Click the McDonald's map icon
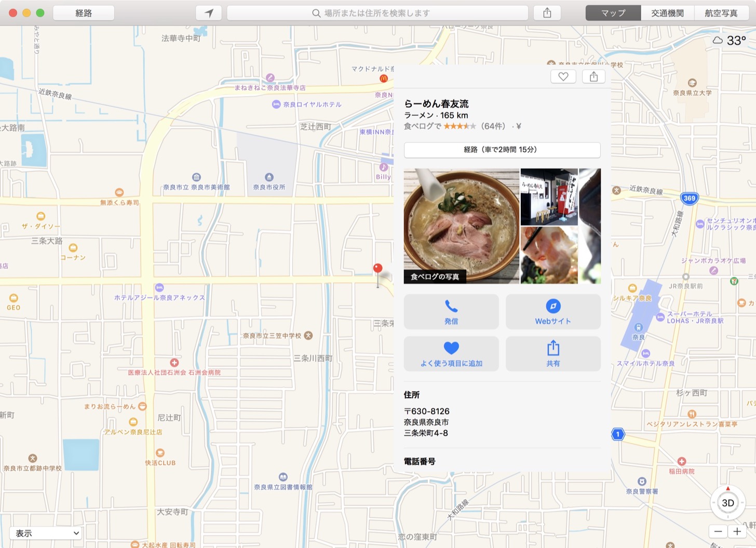756x548 pixels. point(384,78)
